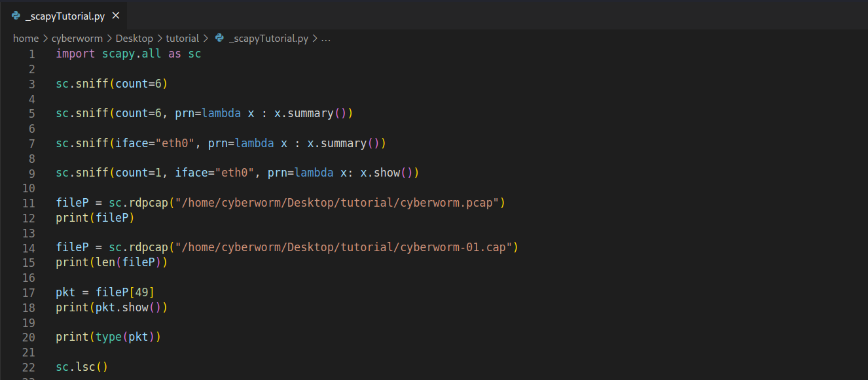Open the "cyberworm" breadcrumb folder
Screen dimensions: 868x380
coord(77,39)
